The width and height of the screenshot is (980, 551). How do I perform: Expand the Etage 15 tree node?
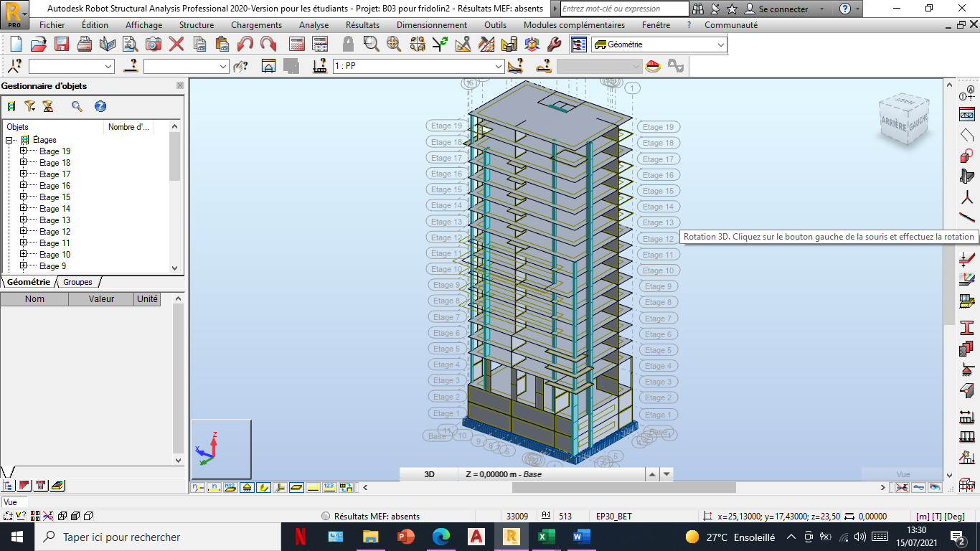pyautogui.click(x=23, y=197)
